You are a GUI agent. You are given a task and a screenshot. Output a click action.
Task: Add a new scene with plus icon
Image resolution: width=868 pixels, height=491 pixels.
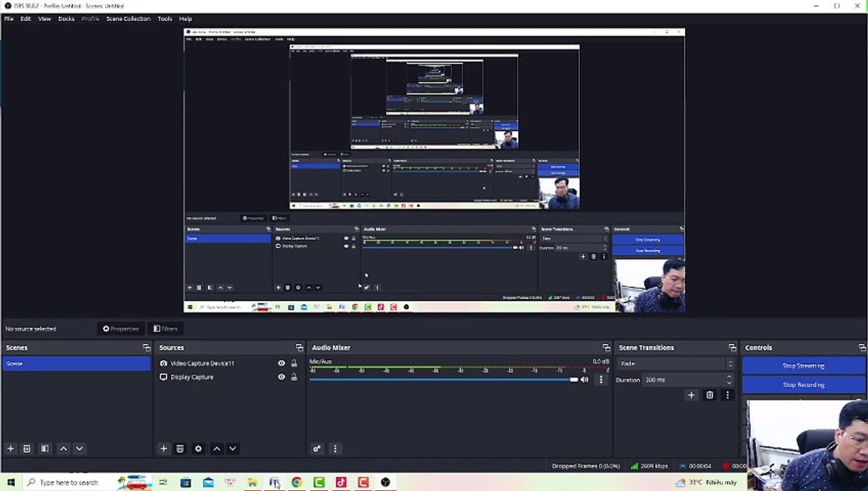(10, 449)
